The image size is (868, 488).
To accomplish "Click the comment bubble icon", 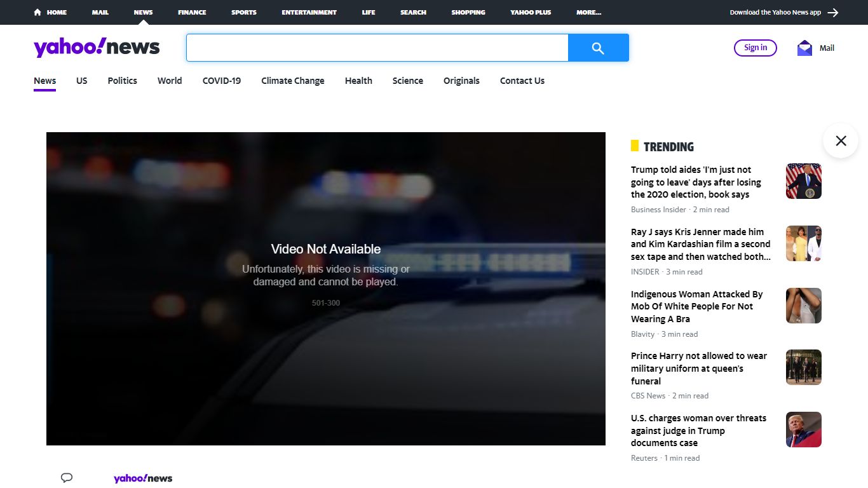I will (67, 478).
